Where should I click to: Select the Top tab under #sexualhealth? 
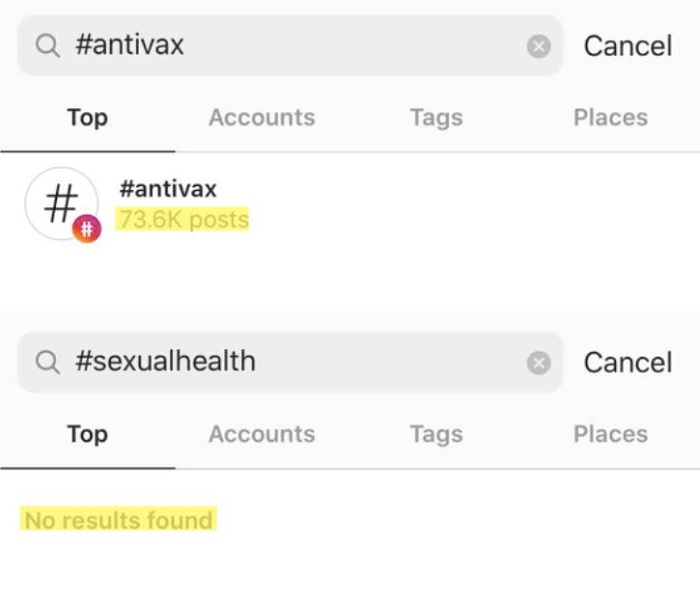(x=87, y=434)
